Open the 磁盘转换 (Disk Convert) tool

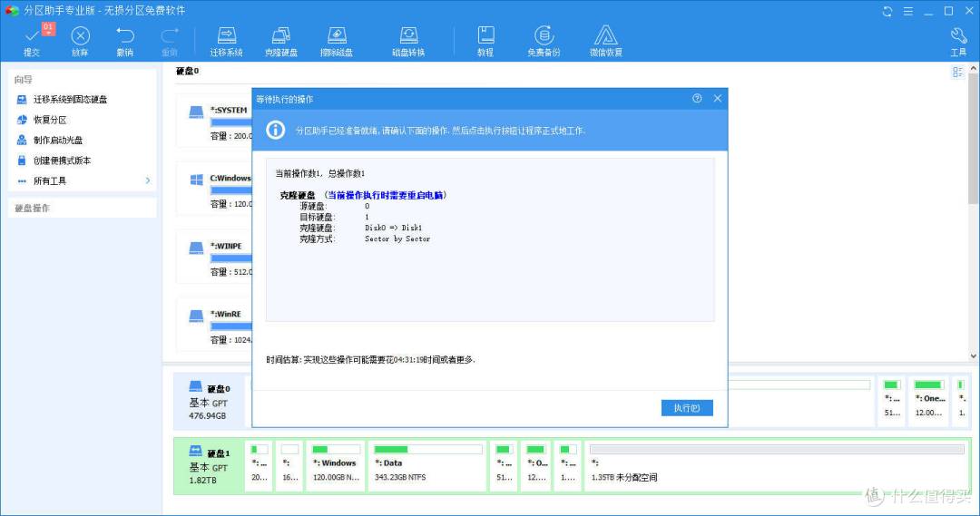408,41
